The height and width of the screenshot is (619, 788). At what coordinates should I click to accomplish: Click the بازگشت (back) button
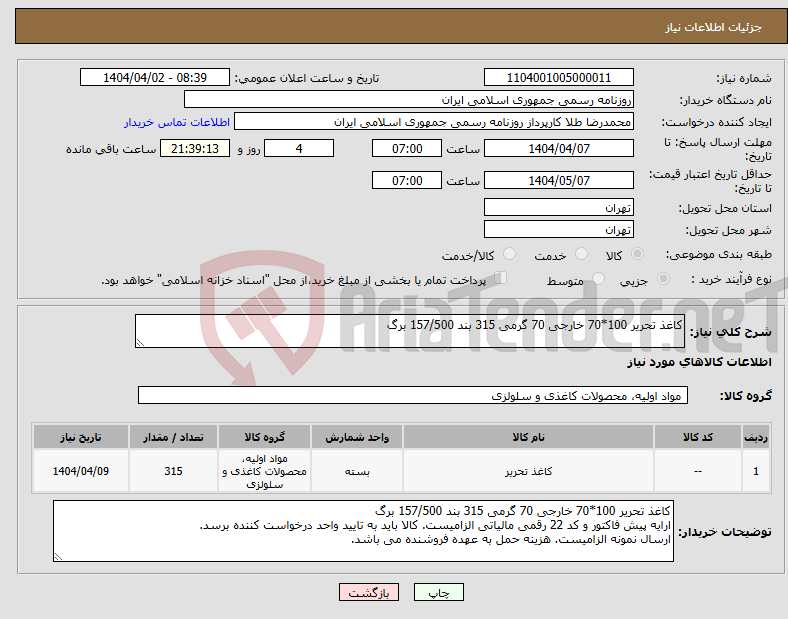[369, 592]
